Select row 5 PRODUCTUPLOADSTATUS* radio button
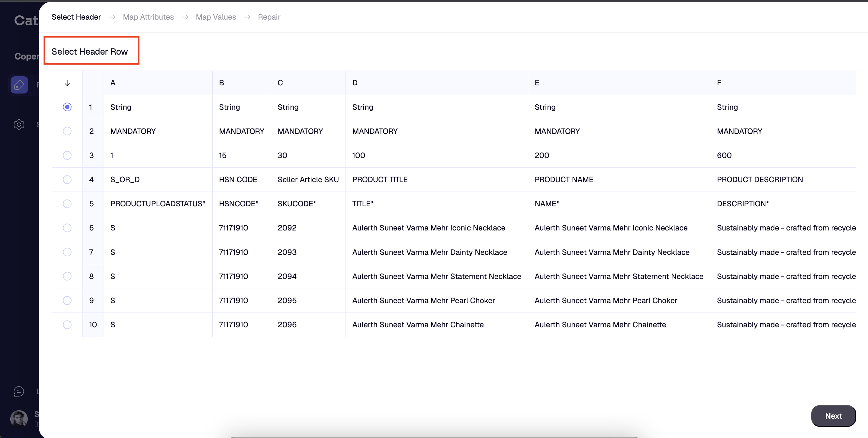The image size is (868, 438). coord(67,204)
